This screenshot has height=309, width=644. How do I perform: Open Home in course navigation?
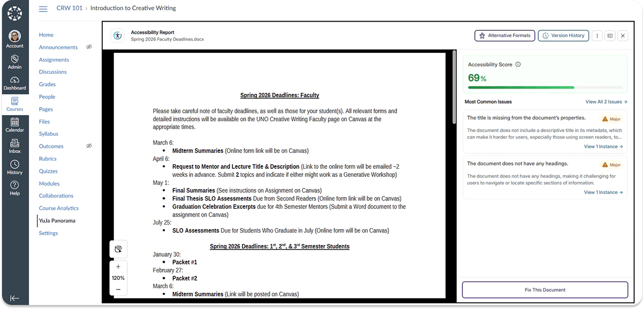coord(46,35)
